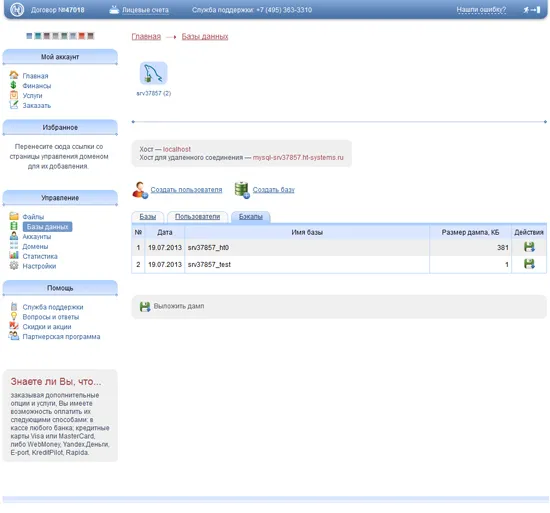Click the Услуги services icon
The height and width of the screenshot is (513, 550).
pyautogui.click(x=14, y=95)
